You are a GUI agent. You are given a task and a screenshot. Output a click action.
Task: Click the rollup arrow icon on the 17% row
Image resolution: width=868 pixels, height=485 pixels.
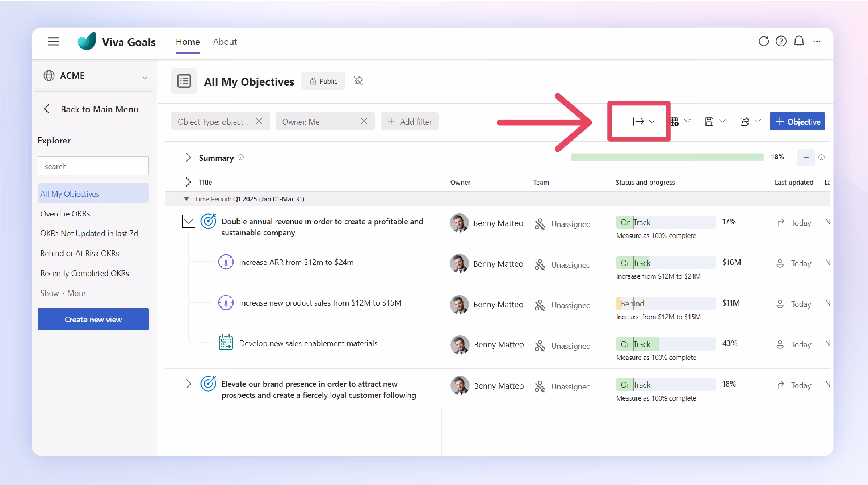click(780, 223)
